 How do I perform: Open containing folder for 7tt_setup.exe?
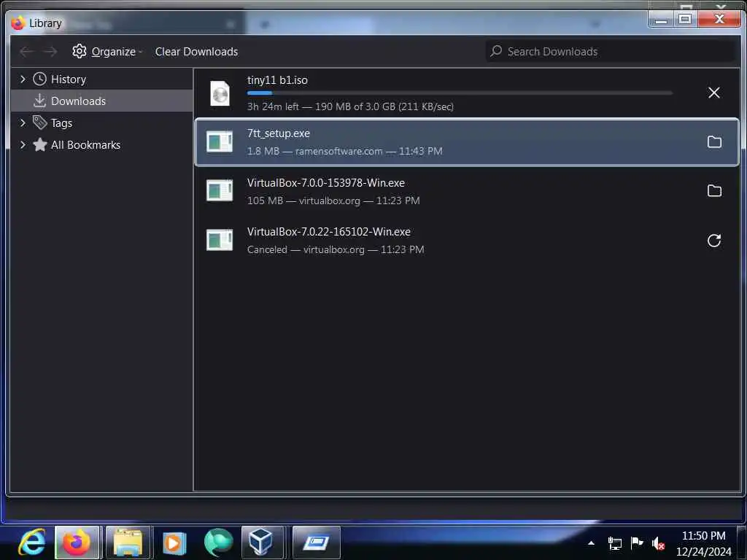pos(714,141)
